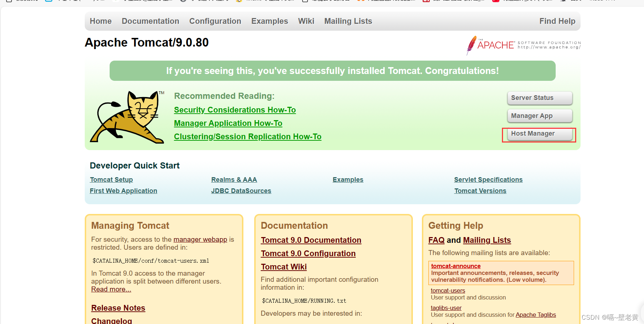Open the Examples nav item
The width and height of the screenshot is (644, 324).
(270, 21)
